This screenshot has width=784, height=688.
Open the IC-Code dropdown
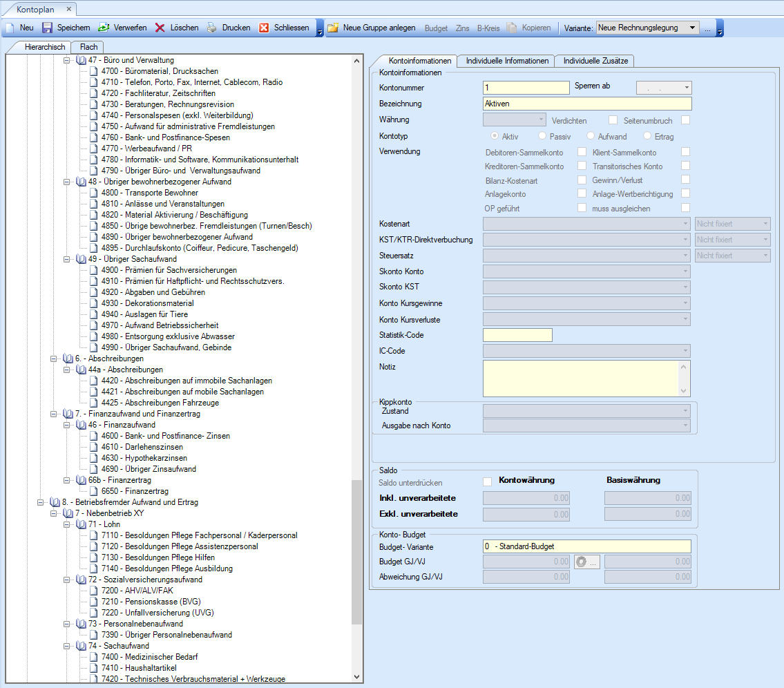click(685, 350)
